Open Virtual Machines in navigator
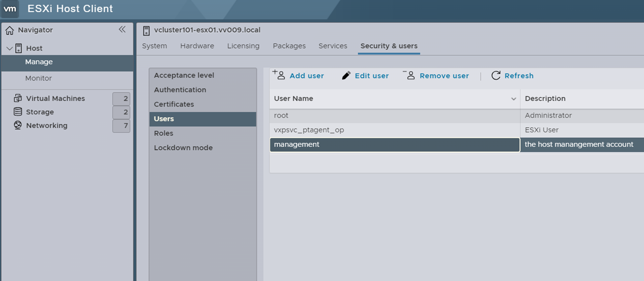Viewport: 644px width, 281px height. point(55,98)
